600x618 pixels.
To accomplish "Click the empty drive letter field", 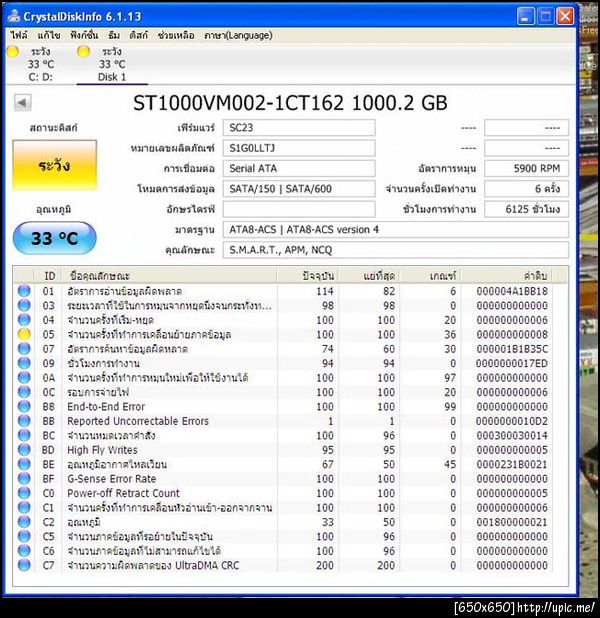I will point(299,209).
